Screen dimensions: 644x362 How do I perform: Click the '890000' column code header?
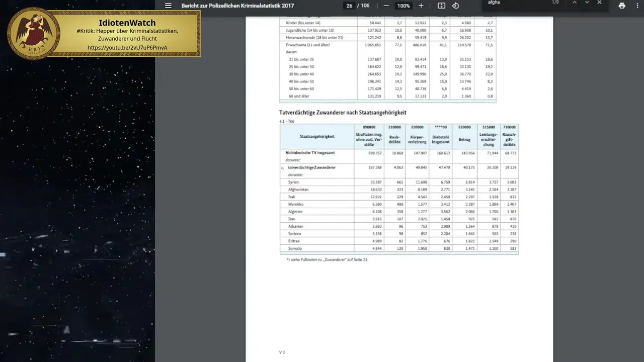coord(369,127)
